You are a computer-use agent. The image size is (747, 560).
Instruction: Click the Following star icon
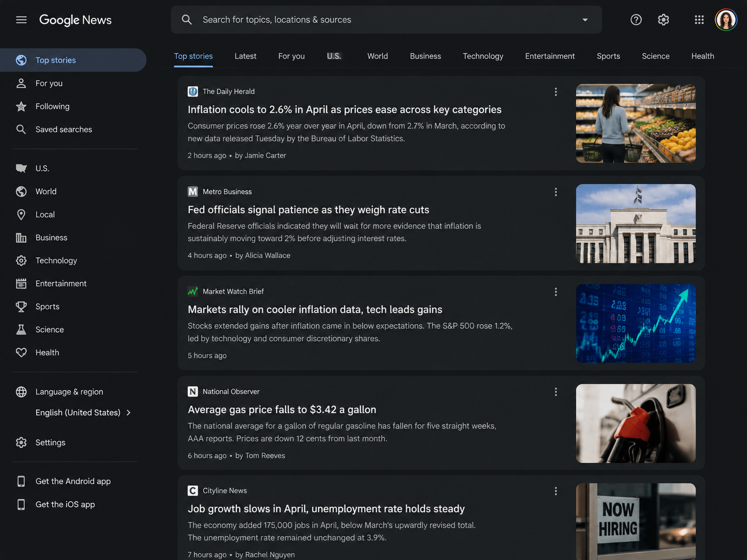coord(21,106)
